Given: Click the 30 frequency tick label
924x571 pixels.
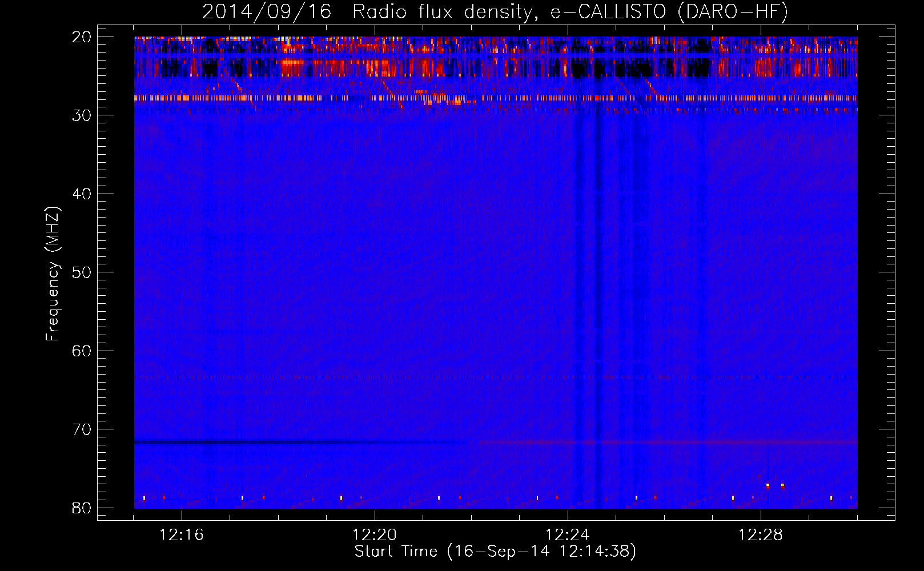Looking at the screenshot, I should point(82,115).
